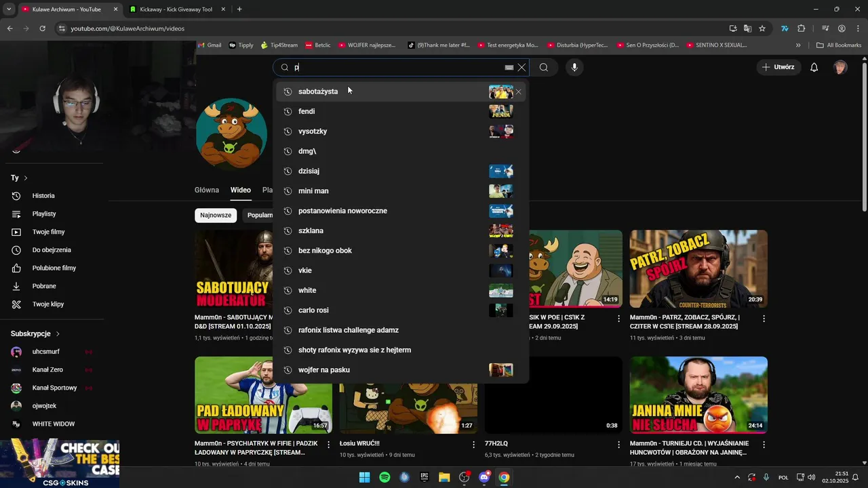This screenshot has height=488, width=868.
Task: Open Gmail bookmark
Action: (209, 45)
